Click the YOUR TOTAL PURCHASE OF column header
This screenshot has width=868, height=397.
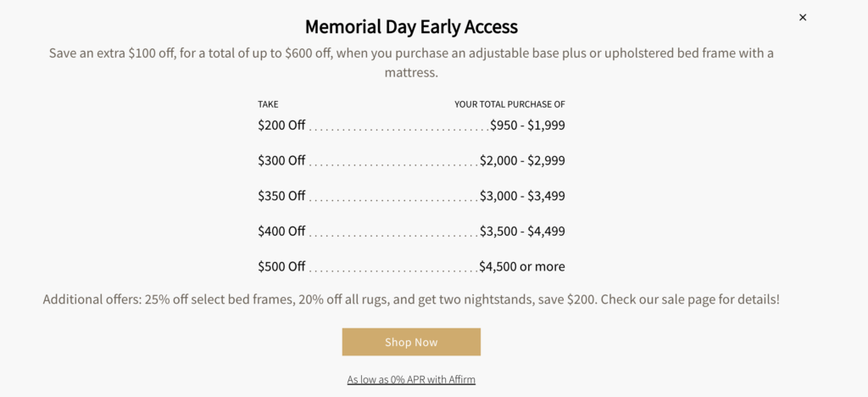tap(509, 104)
